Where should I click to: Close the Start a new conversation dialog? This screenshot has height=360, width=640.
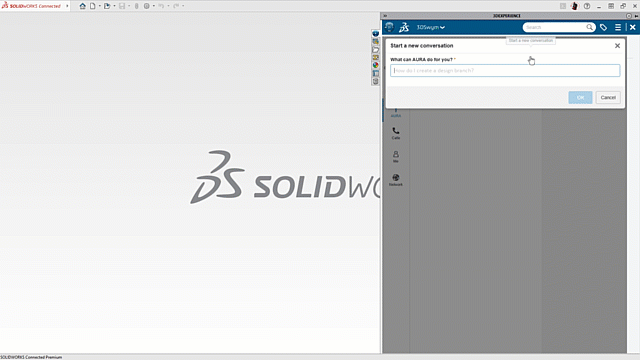click(x=618, y=46)
